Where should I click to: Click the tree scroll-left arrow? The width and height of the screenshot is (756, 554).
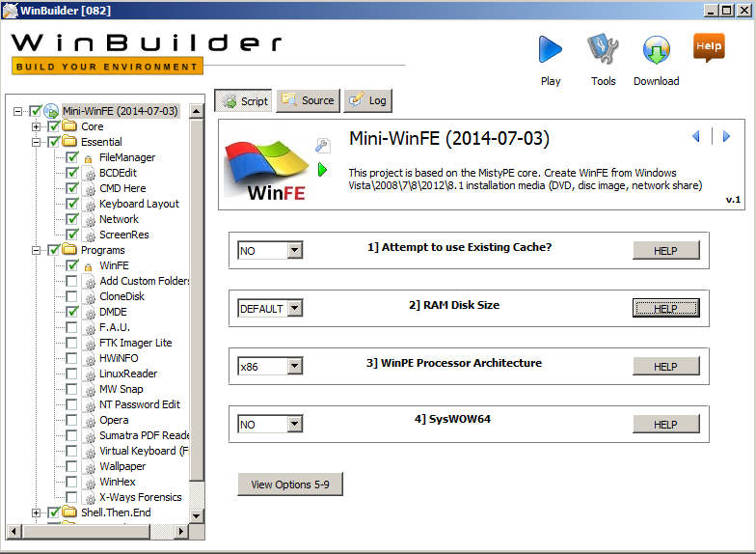(x=13, y=531)
